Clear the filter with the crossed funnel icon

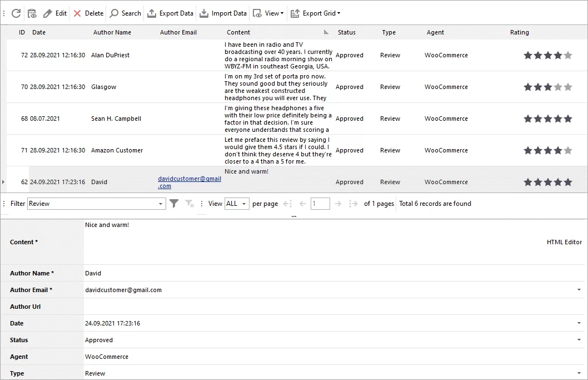tap(188, 204)
